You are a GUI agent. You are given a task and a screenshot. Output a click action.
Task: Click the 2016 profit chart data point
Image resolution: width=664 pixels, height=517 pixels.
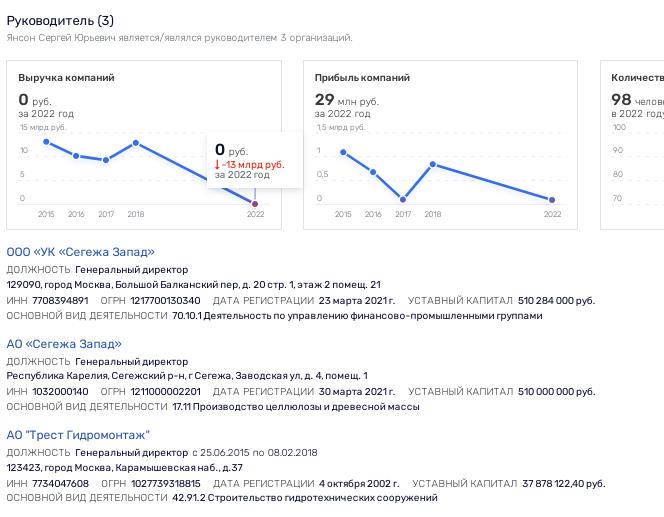tap(373, 172)
